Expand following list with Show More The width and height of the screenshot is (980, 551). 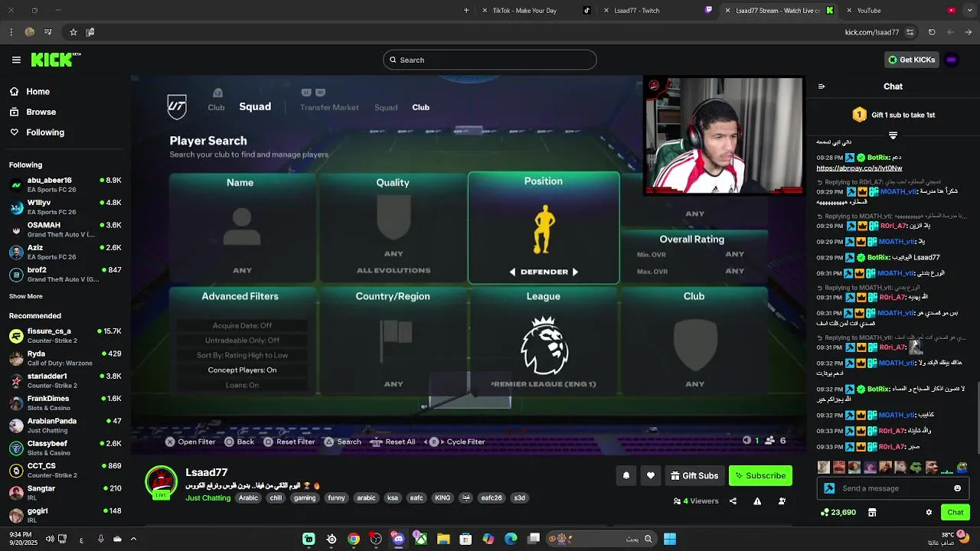26,296
